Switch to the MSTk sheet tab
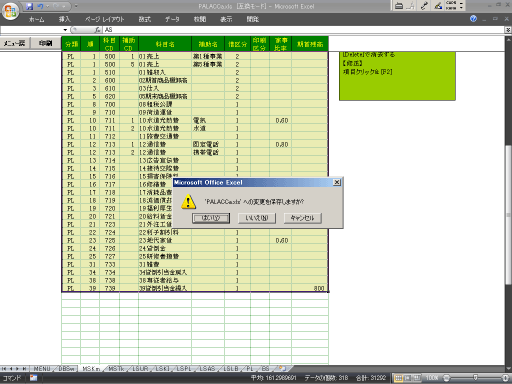 (116, 369)
